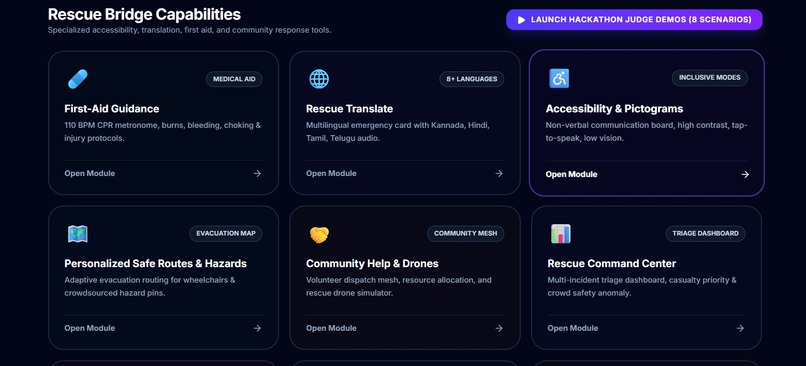Click the MEDICAL AID badge
The image size is (806, 366).
click(x=234, y=79)
